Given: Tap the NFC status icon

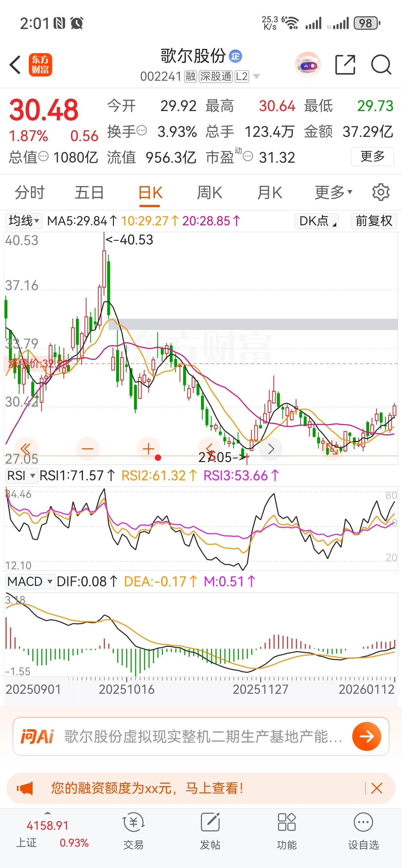Looking at the screenshot, I should (x=59, y=23).
